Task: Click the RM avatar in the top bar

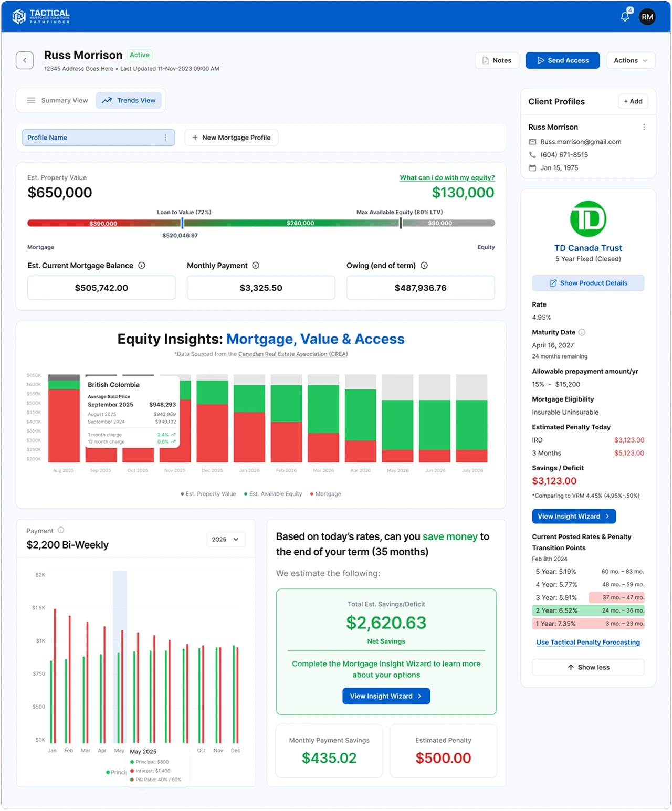Action: coord(647,16)
